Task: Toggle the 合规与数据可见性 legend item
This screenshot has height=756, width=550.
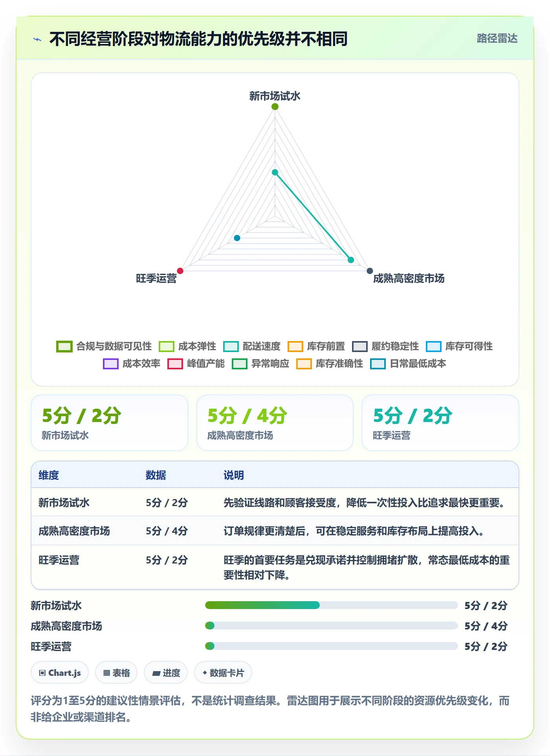Action: (104, 346)
